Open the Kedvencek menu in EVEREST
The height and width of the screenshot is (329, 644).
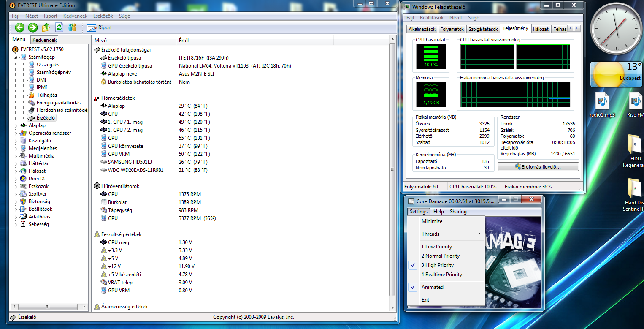(x=75, y=16)
